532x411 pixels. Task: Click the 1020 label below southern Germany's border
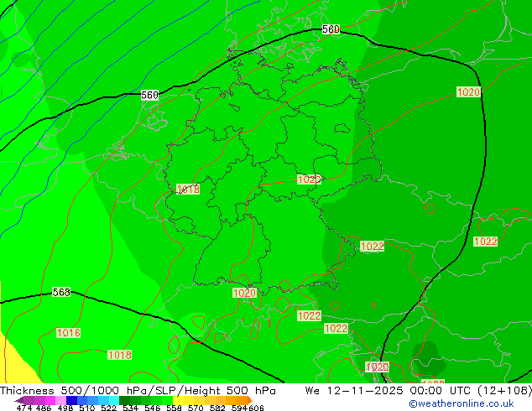point(244,293)
